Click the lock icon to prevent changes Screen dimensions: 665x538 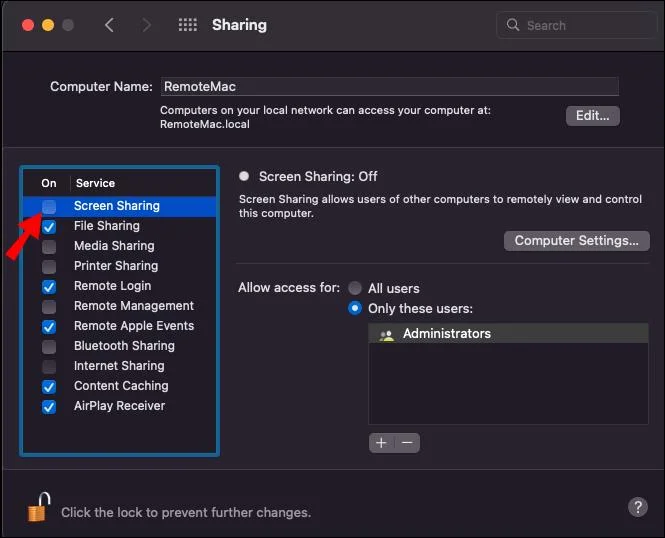tap(37, 508)
